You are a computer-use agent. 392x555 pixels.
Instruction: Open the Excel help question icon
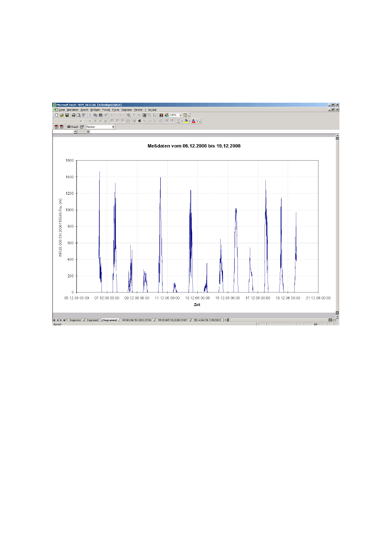185,115
